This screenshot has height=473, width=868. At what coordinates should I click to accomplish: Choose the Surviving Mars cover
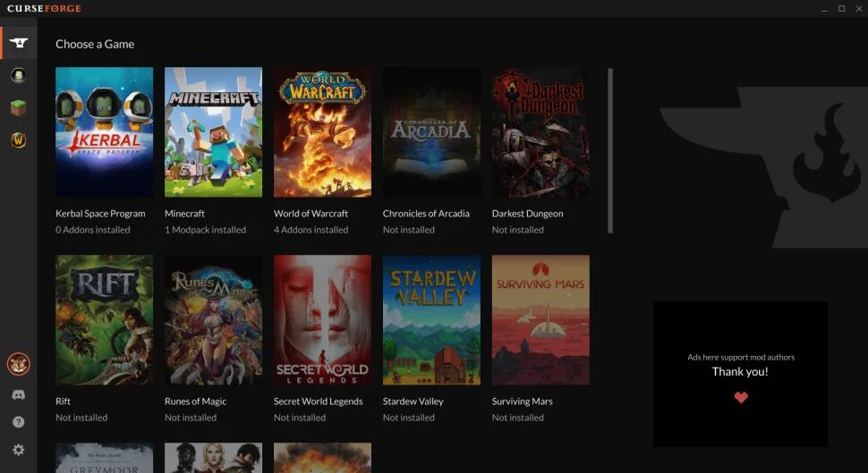click(x=540, y=320)
